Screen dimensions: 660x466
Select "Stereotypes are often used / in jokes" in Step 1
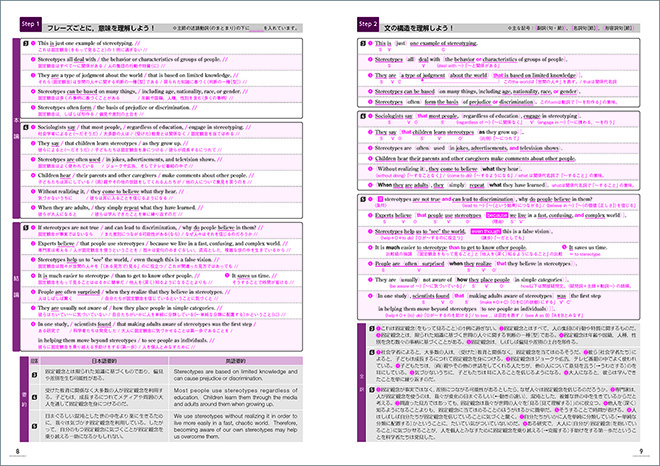click(x=130, y=160)
